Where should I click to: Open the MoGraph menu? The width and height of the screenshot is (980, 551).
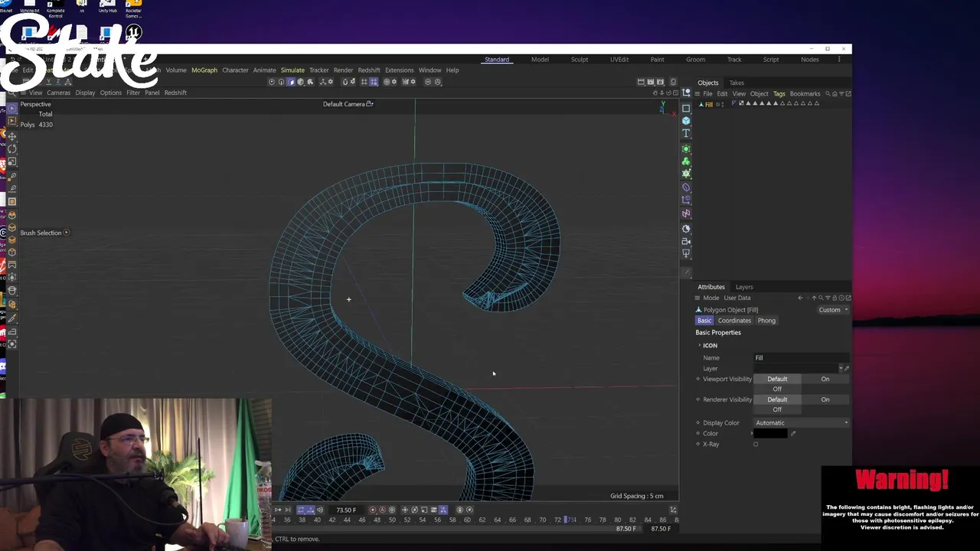point(204,70)
